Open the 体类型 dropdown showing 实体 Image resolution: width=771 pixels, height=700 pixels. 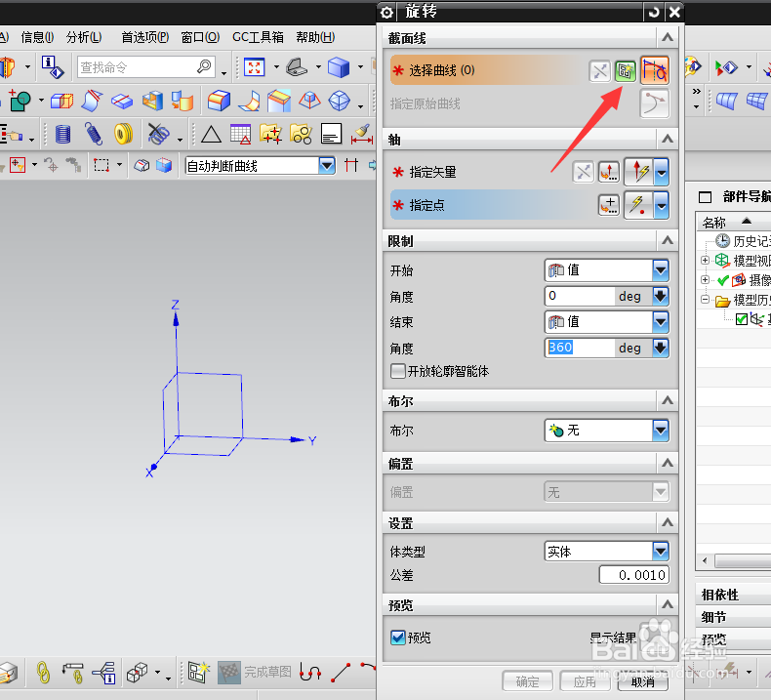[661, 551]
